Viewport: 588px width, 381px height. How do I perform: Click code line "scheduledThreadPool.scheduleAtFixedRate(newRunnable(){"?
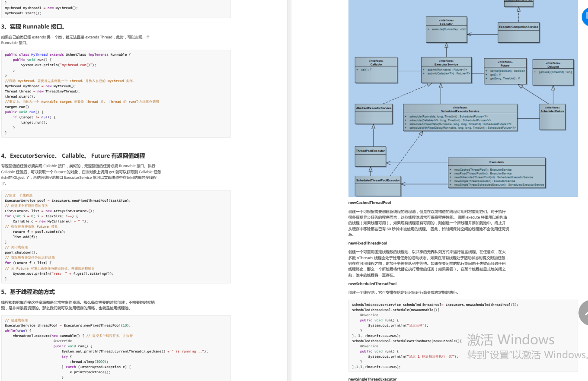407,341
